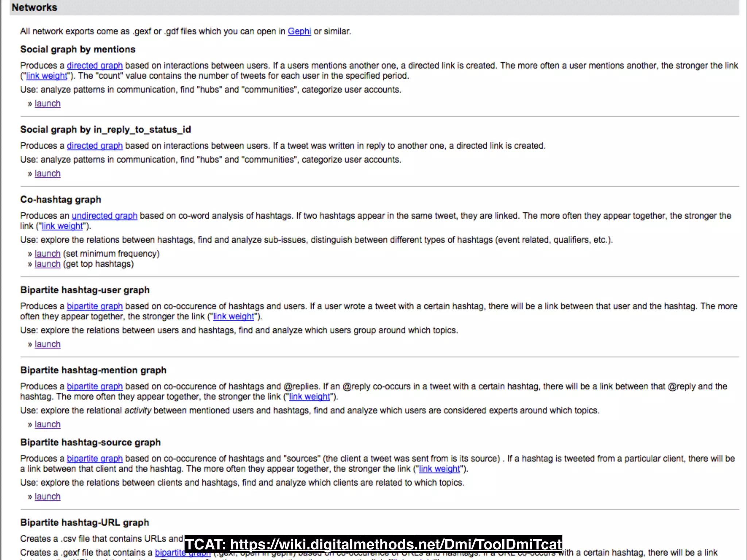Launch co-hashtag graph with set minimum frequency
The image size is (747, 560).
(x=47, y=254)
